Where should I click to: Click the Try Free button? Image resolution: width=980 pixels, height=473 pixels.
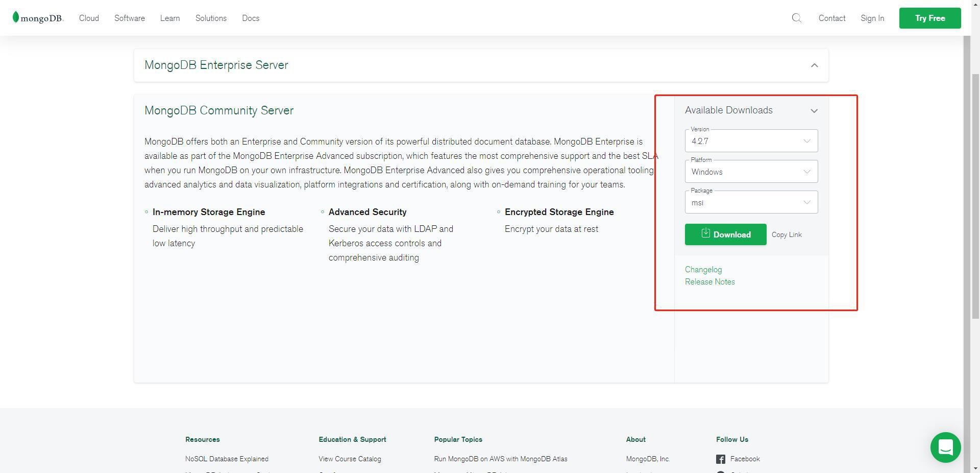click(x=930, y=18)
